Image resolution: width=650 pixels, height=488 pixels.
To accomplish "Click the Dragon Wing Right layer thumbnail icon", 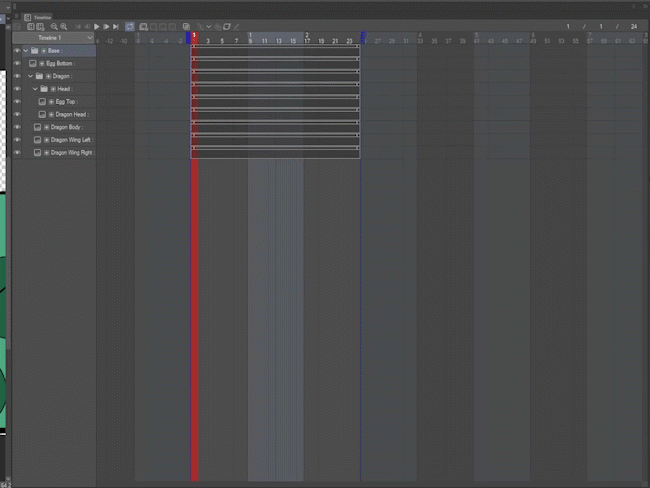I will [x=37, y=153].
